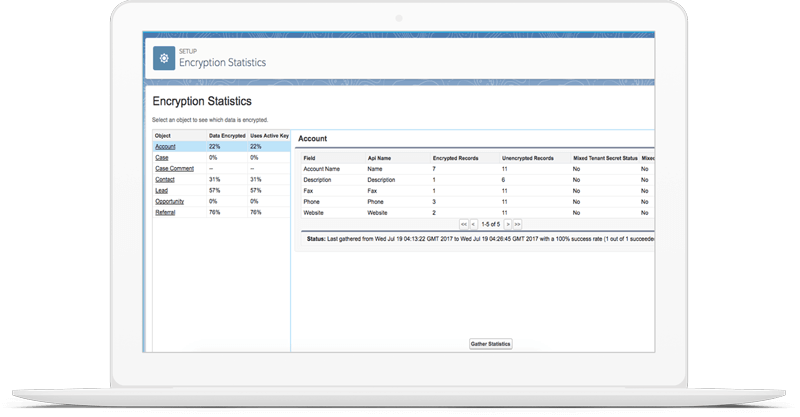Click the Mixed Tenant Secret Status header
This screenshot has width=800, height=417.
pos(603,158)
